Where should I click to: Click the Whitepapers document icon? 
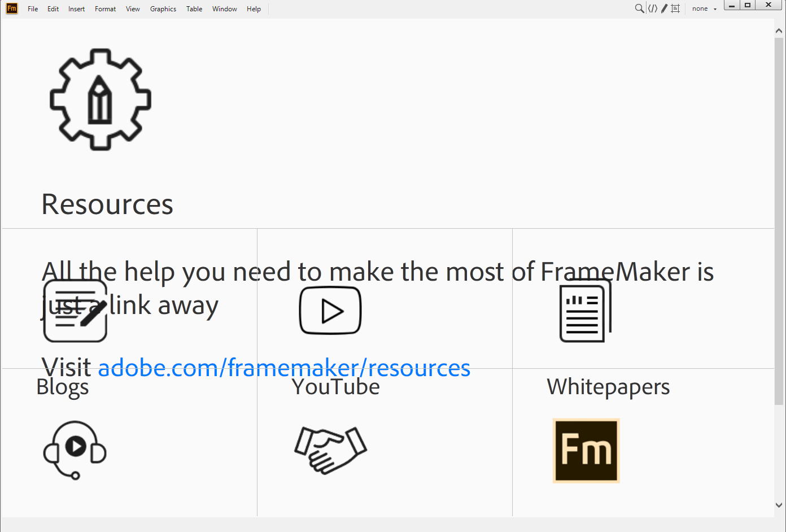tap(584, 310)
